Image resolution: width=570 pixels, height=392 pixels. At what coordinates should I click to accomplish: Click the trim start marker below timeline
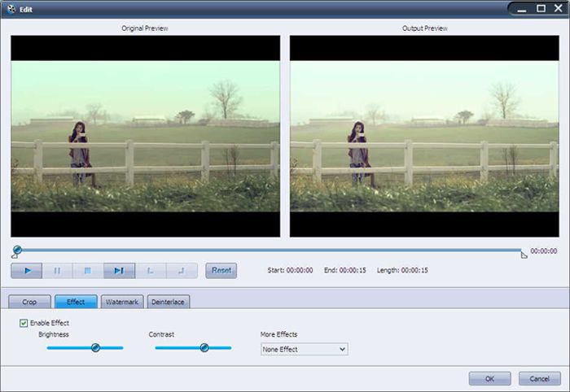(x=15, y=256)
